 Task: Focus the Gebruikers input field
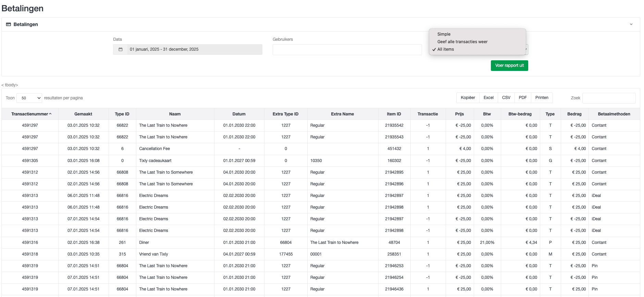click(x=347, y=50)
